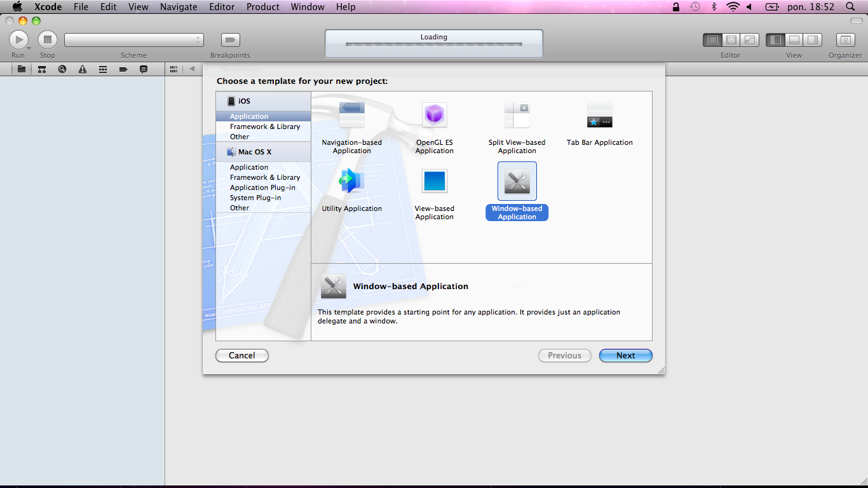Click the Cancel button
Viewport: 868px width, 488px height.
coord(242,356)
